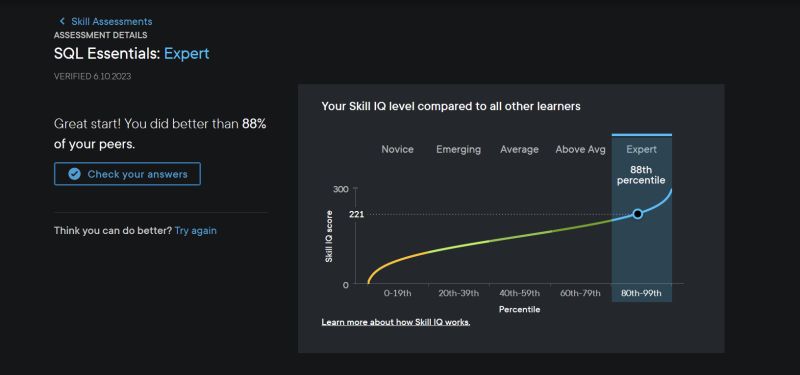
Task: Click the 0-19th percentile axis label
Action: tap(397, 293)
